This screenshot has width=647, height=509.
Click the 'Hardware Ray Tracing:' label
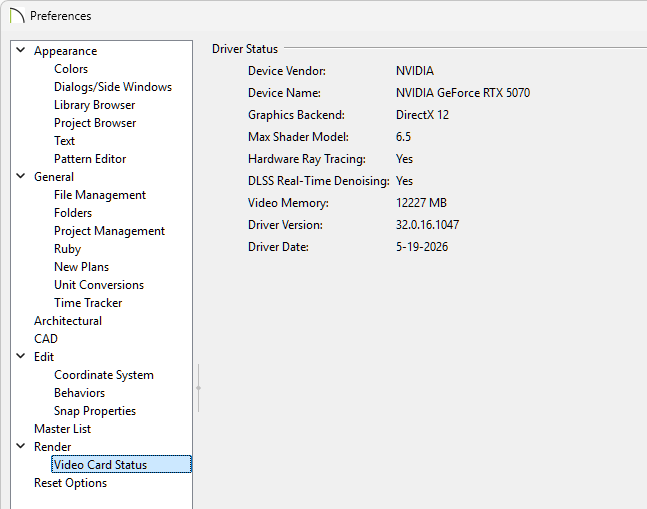[307, 159]
